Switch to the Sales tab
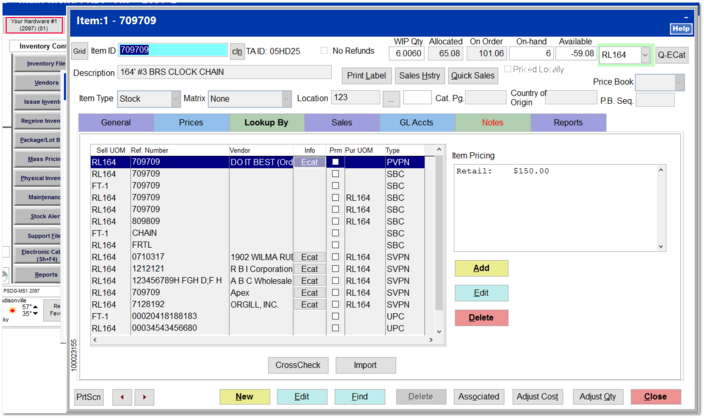 (342, 123)
